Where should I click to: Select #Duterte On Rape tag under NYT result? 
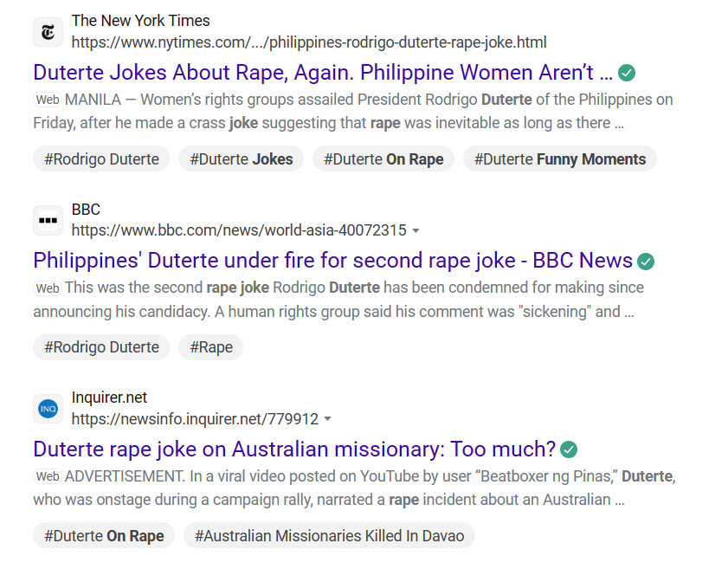coord(383,158)
